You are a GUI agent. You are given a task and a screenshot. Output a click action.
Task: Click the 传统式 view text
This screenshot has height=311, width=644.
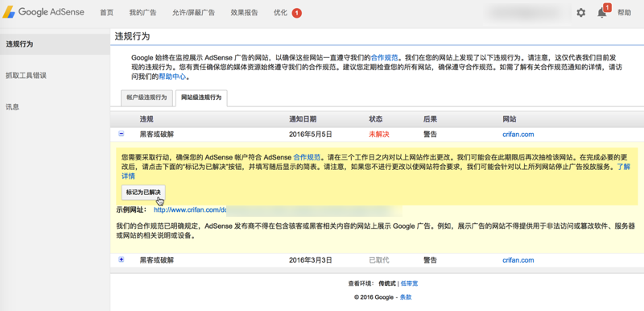[x=387, y=284]
